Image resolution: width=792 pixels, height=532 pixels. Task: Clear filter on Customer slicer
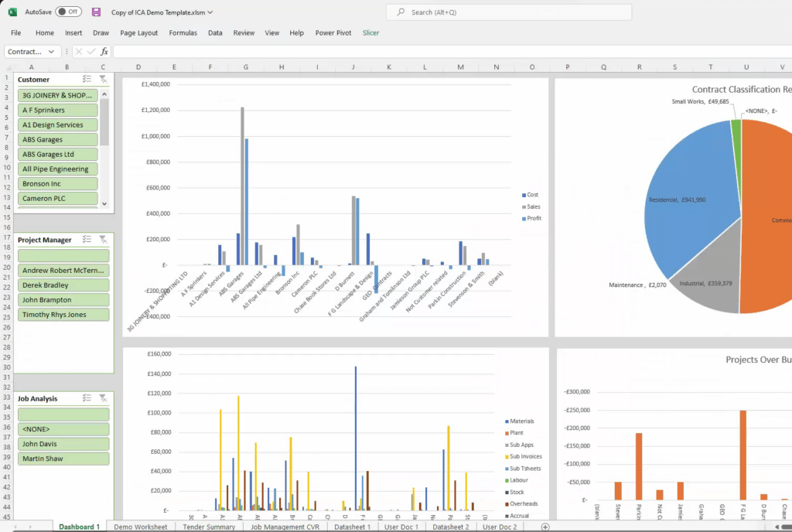103,79
